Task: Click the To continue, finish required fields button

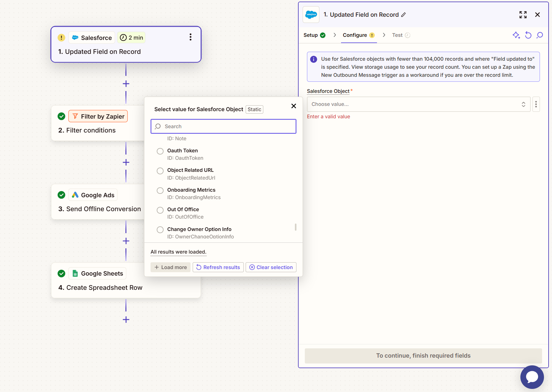Action: (423, 356)
